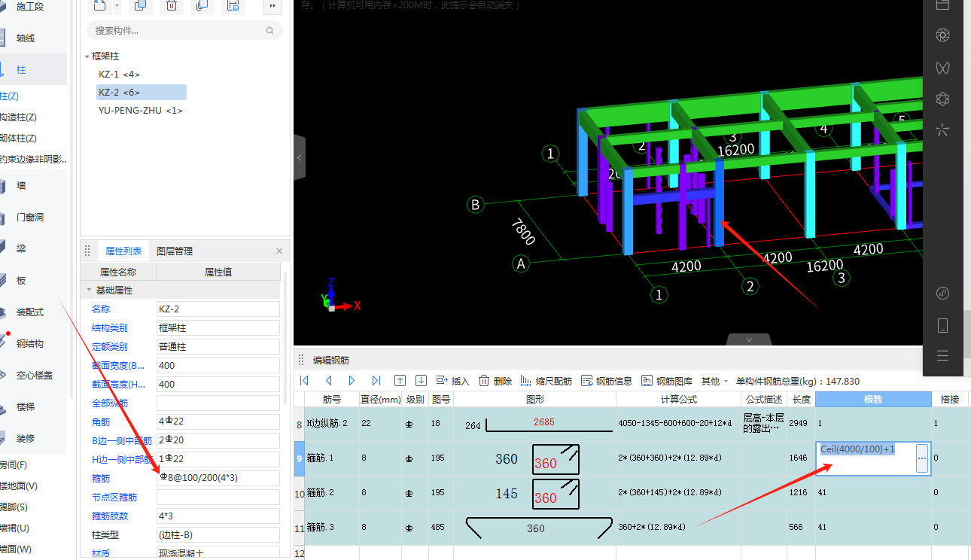Click the 删除 button in rebar toolbar

click(x=496, y=381)
